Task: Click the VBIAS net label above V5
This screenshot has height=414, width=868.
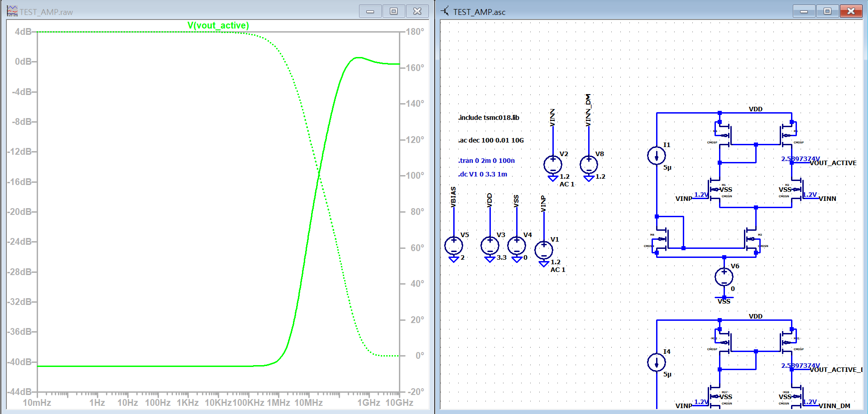Action: (453, 197)
